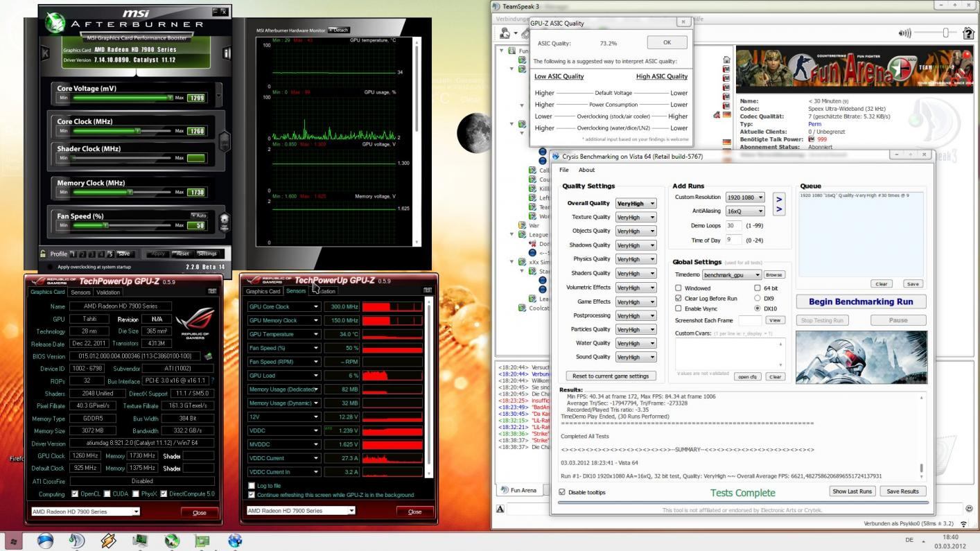Click the TeamSpeak help question mark icon
Viewport: 980px width, 551px height.
[x=968, y=33]
